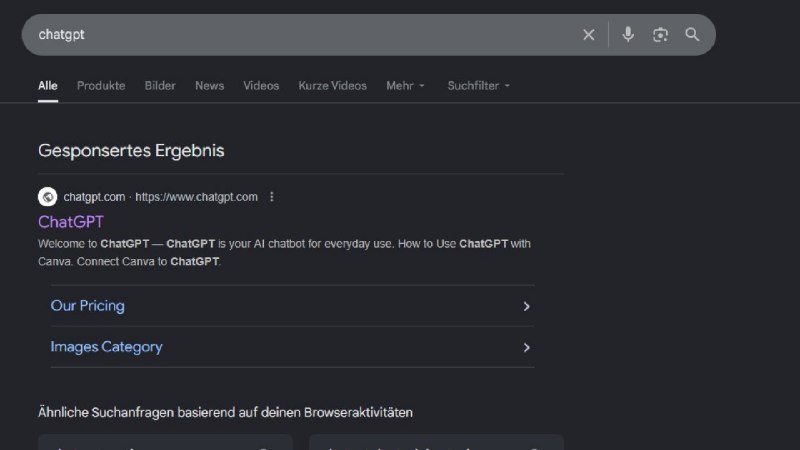The height and width of the screenshot is (450, 800).
Task: Switch to the Bilder tab
Action: click(160, 86)
